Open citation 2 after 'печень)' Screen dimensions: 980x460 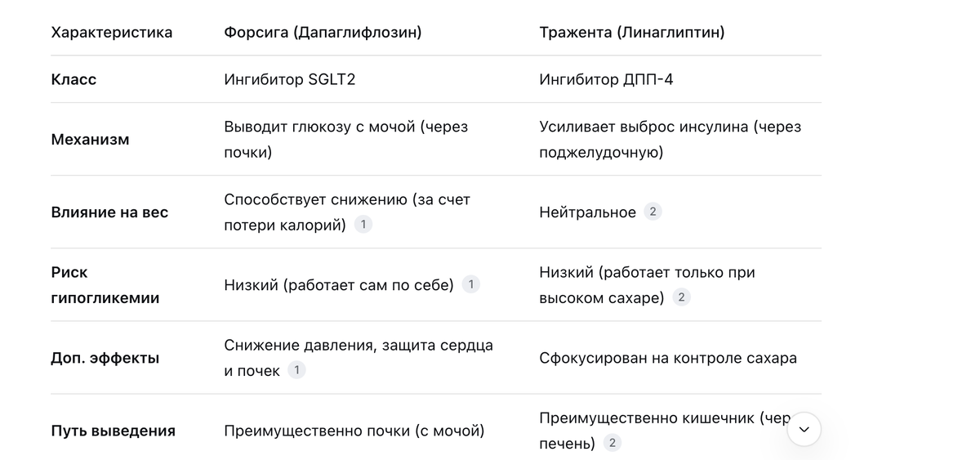(612, 443)
